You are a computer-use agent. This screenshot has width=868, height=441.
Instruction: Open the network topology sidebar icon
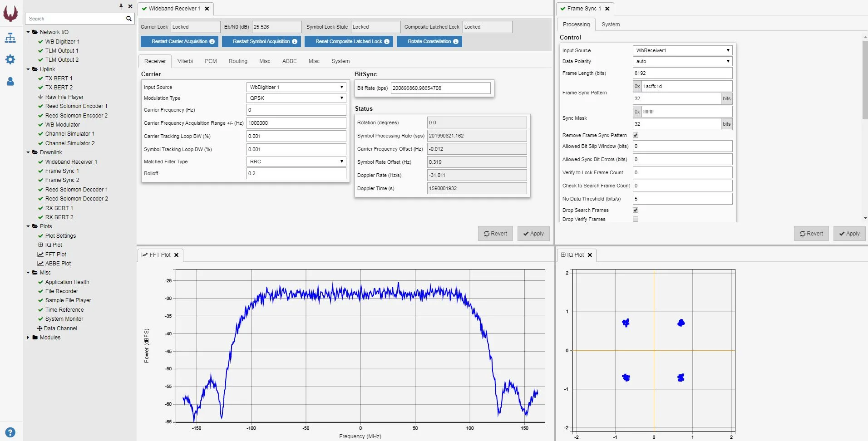point(10,38)
